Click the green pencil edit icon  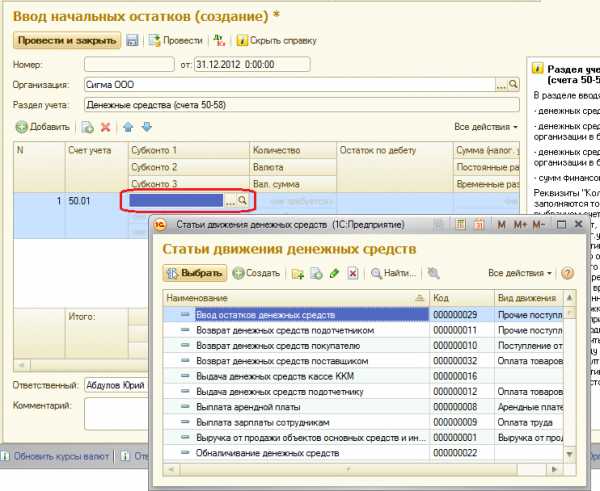point(334,274)
